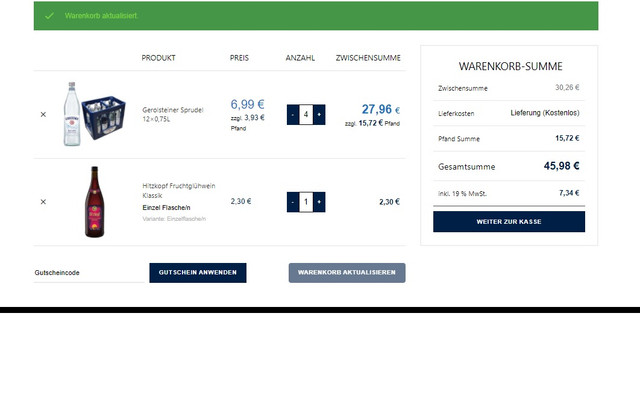Open the Hitzkopf Glühwein bottle image

[x=94, y=202]
